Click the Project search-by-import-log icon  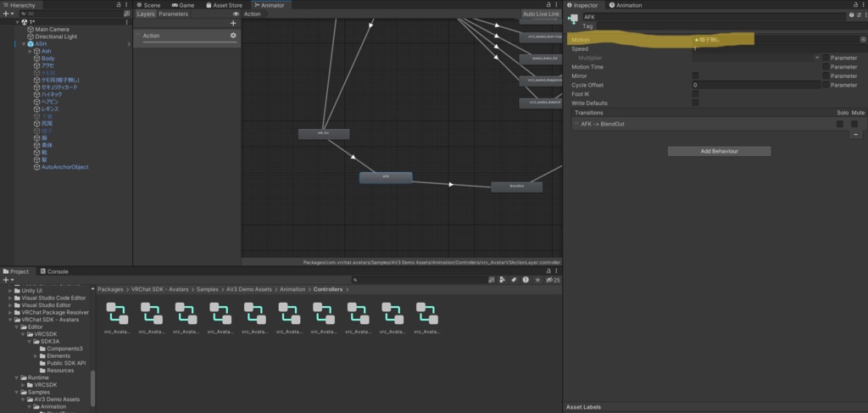[526, 280]
